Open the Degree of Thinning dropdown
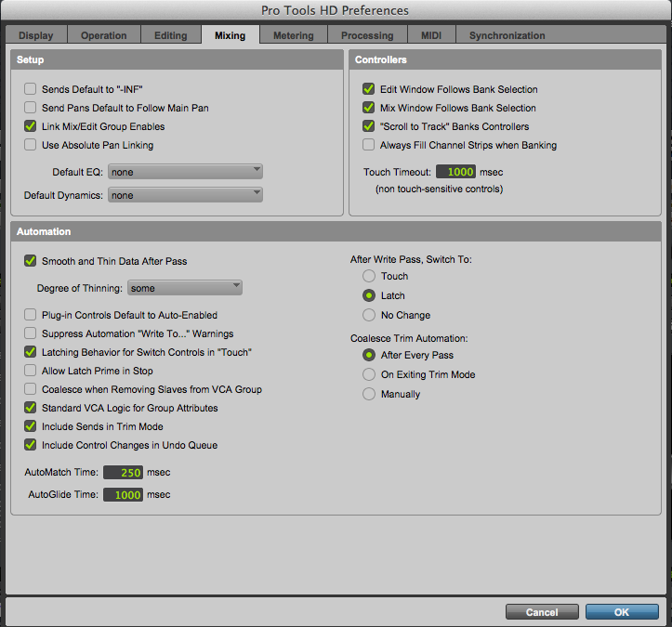672x627 pixels. pos(185,288)
